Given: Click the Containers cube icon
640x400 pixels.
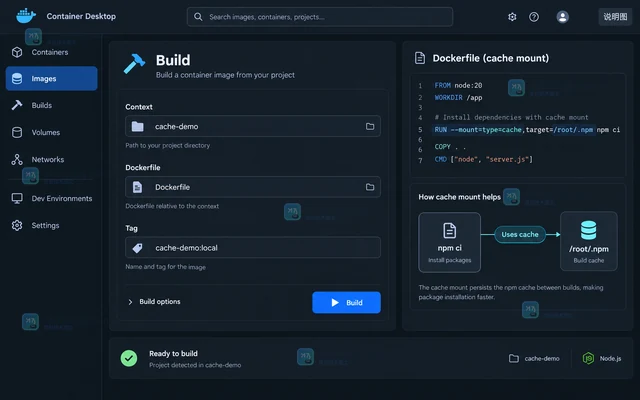Looking at the screenshot, I should (x=17, y=52).
